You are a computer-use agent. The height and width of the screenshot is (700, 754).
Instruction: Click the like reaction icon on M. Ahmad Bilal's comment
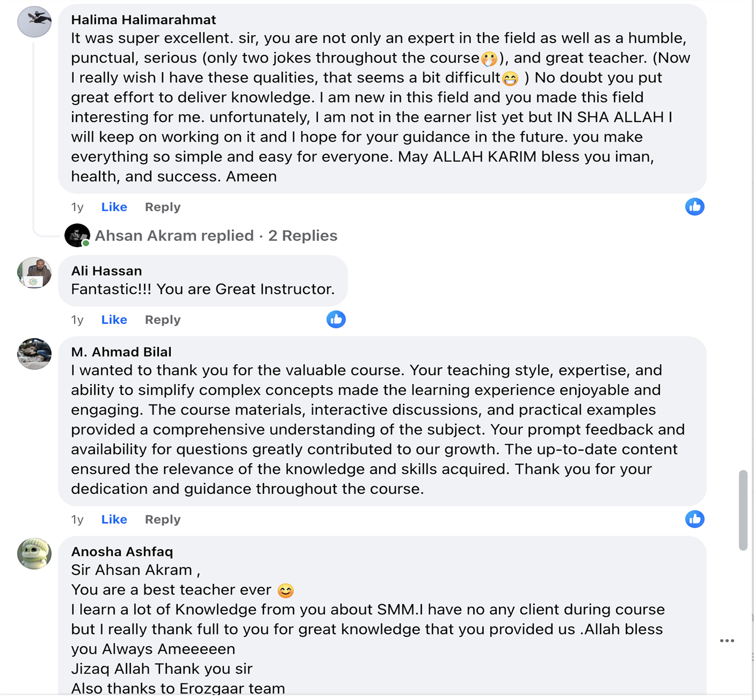click(x=695, y=519)
